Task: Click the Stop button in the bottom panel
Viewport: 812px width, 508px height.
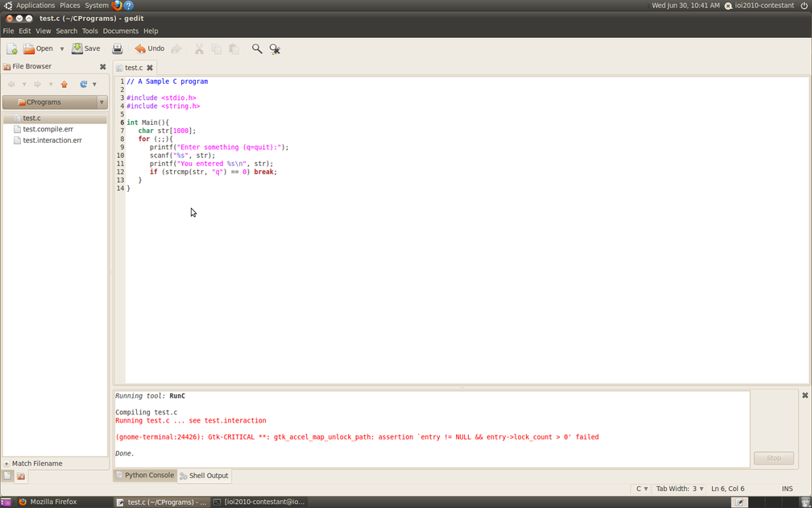Action: click(x=773, y=458)
